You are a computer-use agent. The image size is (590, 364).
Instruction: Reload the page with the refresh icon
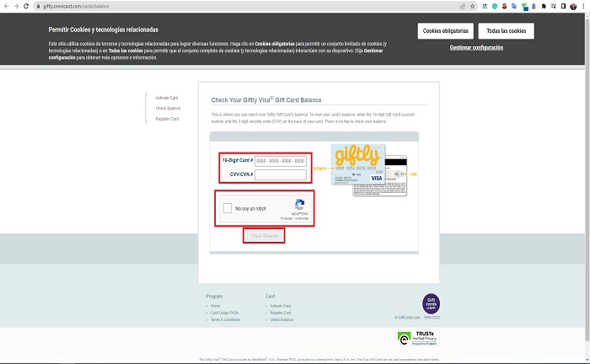tap(26, 7)
